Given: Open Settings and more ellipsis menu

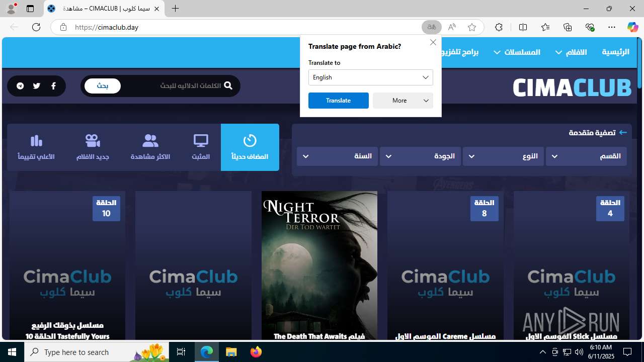Looking at the screenshot, I should [612, 27].
